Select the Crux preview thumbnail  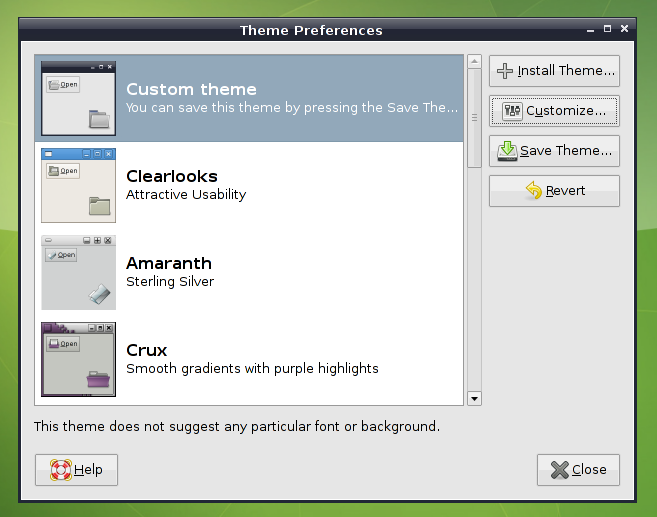point(78,359)
